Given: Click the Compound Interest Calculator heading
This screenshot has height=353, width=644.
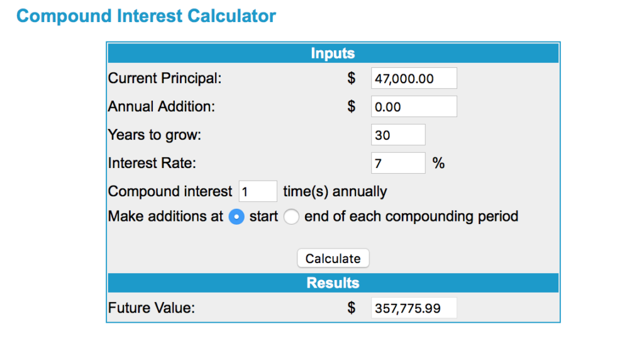Looking at the screenshot, I should pyautogui.click(x=146, y=16).
